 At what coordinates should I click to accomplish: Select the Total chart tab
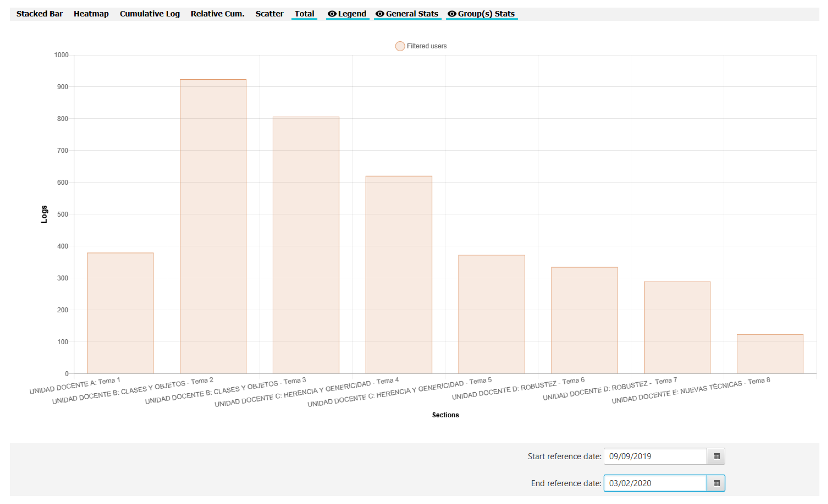coord(304,14)
